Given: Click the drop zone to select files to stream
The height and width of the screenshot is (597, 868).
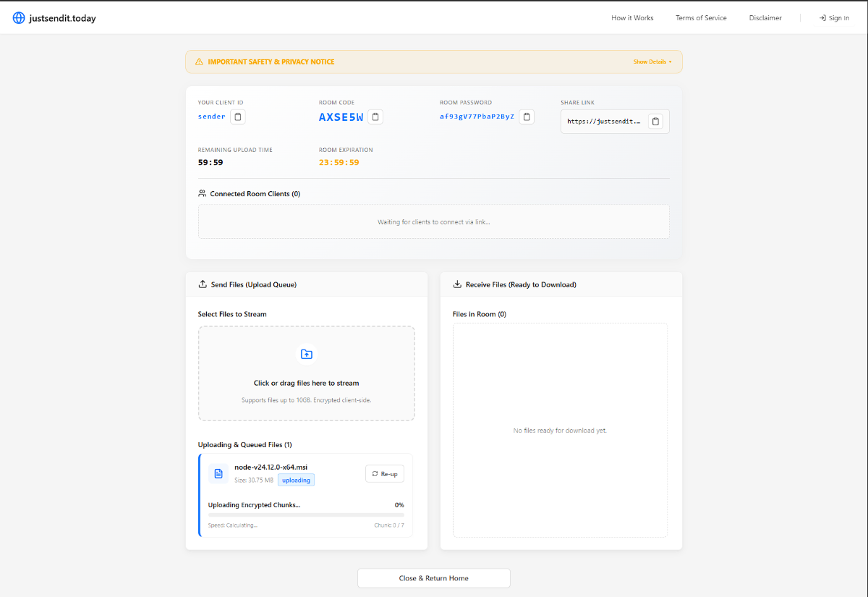Looking at the screenshot, I should point(307,373).
